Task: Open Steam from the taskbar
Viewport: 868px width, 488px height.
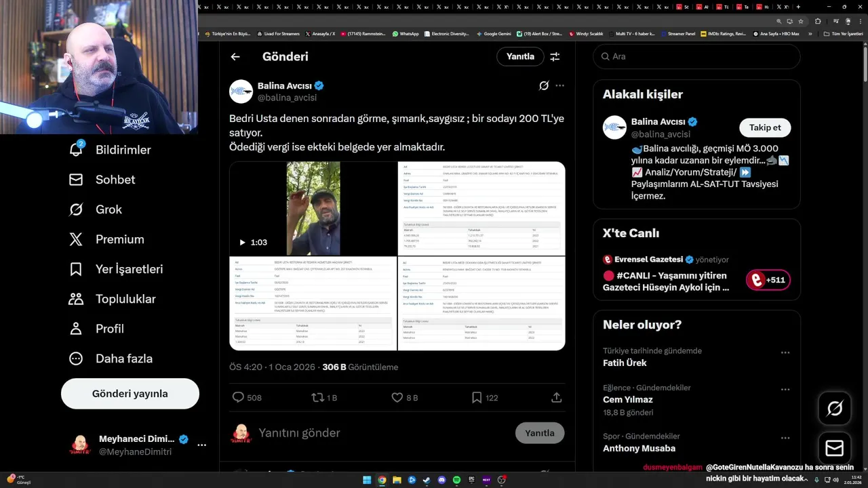Action: (x=427, y=480)
